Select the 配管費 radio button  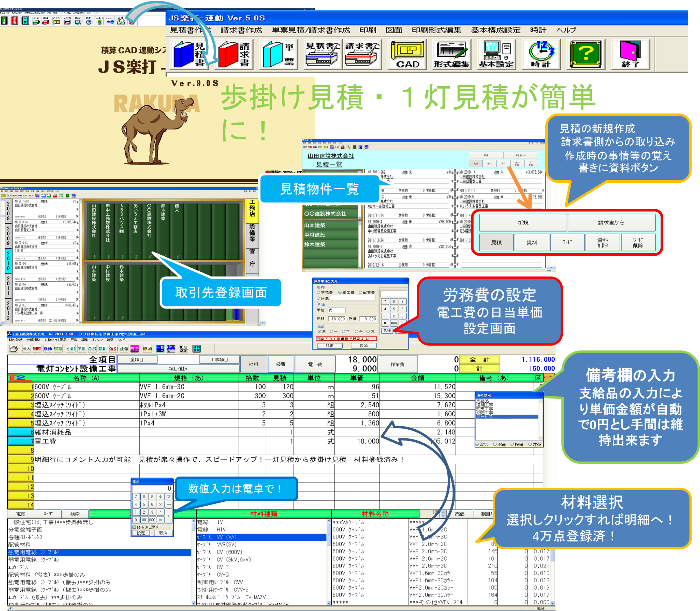point(360,292)
